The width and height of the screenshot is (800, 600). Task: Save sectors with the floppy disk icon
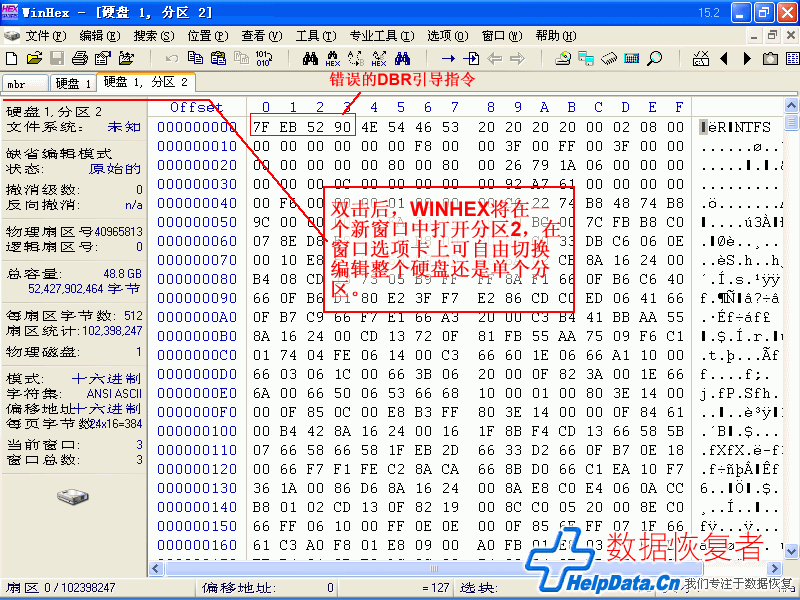click(57, 58)
